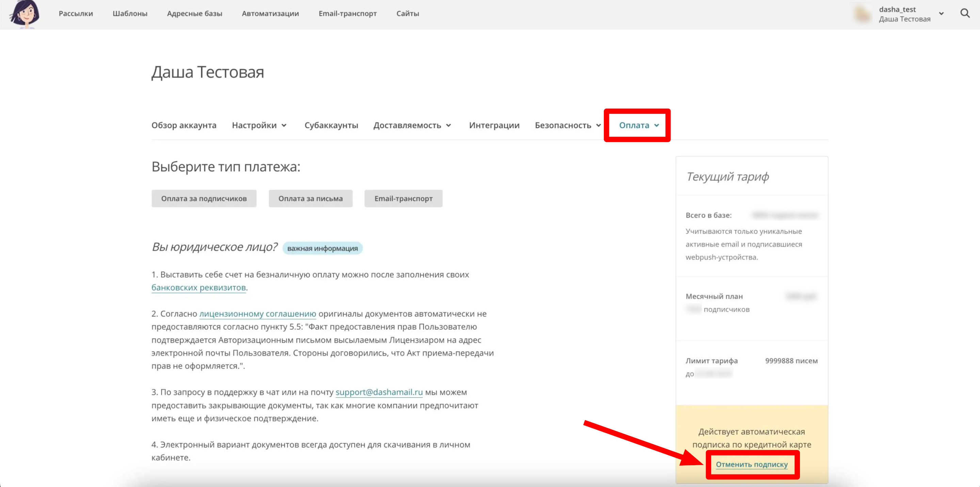Select Email-транспорт payment button
Screen dimensions: 980x487
[x=403, y=199]
